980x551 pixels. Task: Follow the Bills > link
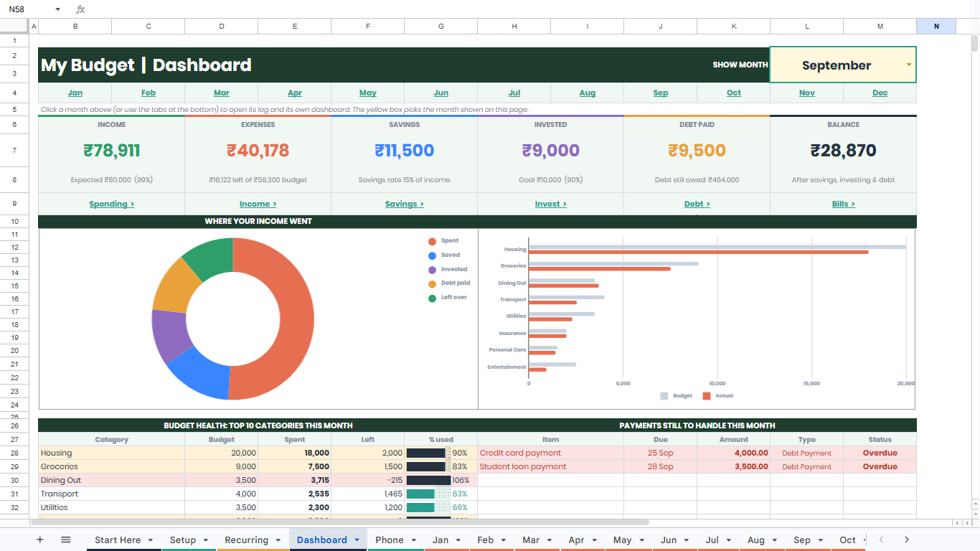[844, 204]
